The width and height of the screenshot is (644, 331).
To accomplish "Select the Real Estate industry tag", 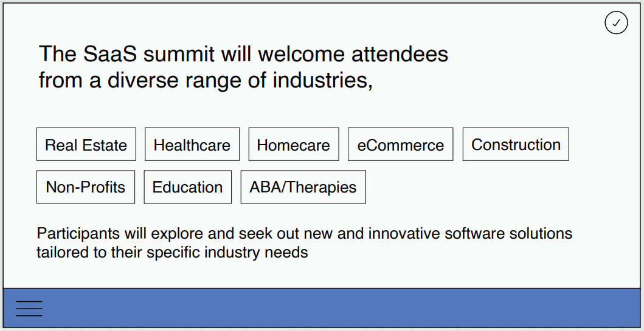I will tap(86, 145).
